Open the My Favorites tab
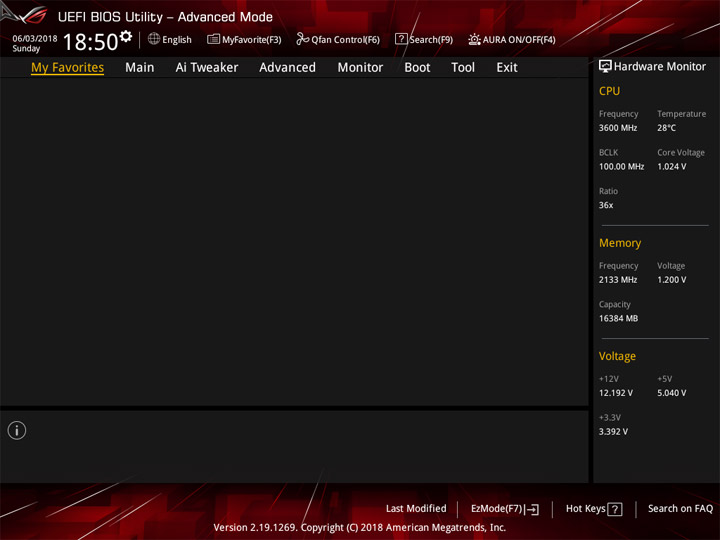The image size is (720, 540). [x=68, y=68]
